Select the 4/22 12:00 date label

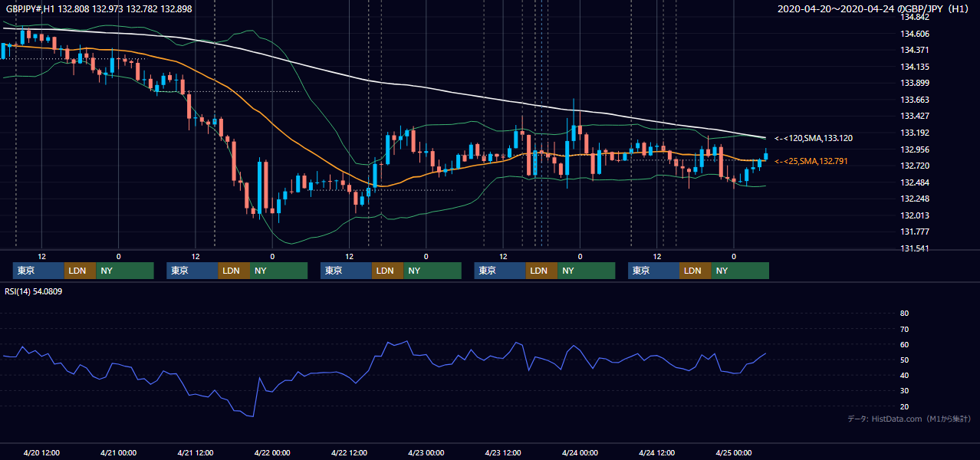click(x=350, y=452)
